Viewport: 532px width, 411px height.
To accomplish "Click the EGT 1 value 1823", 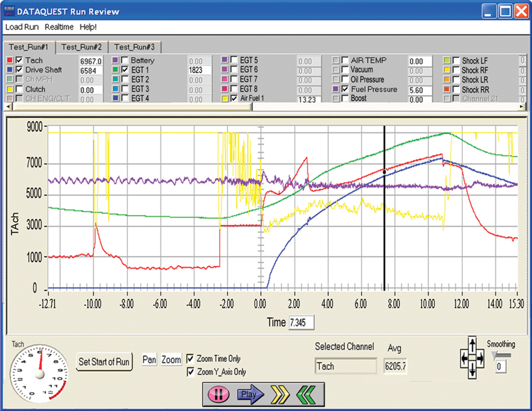I will tap(200, 70).
